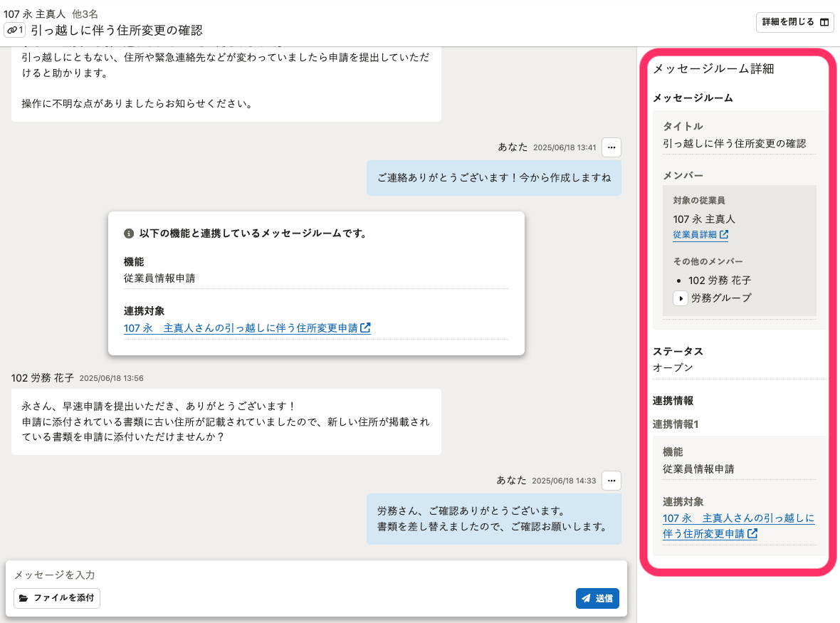Click external-link icon in popover 連携対象 link
The width and height of the screenshot is (840, 623).
[366, 328]
